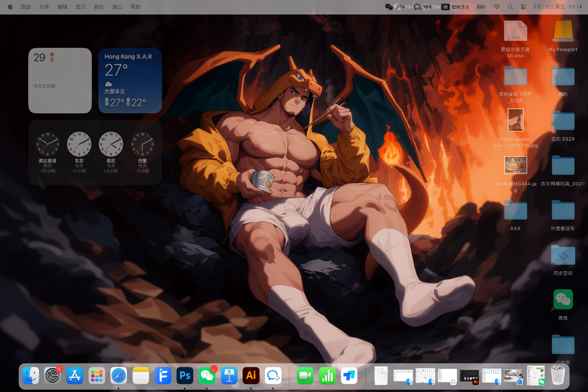Select the My Passport drive icon

[563, 31]
